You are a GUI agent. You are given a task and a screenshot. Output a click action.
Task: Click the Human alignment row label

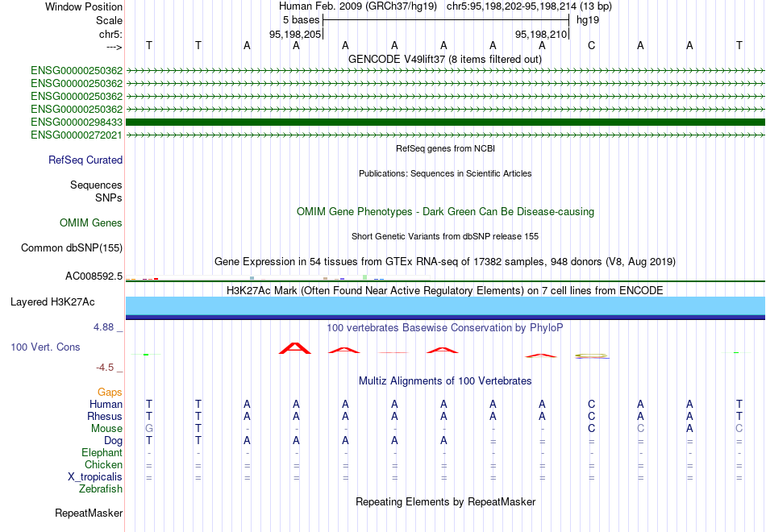(x=106, y=404)
